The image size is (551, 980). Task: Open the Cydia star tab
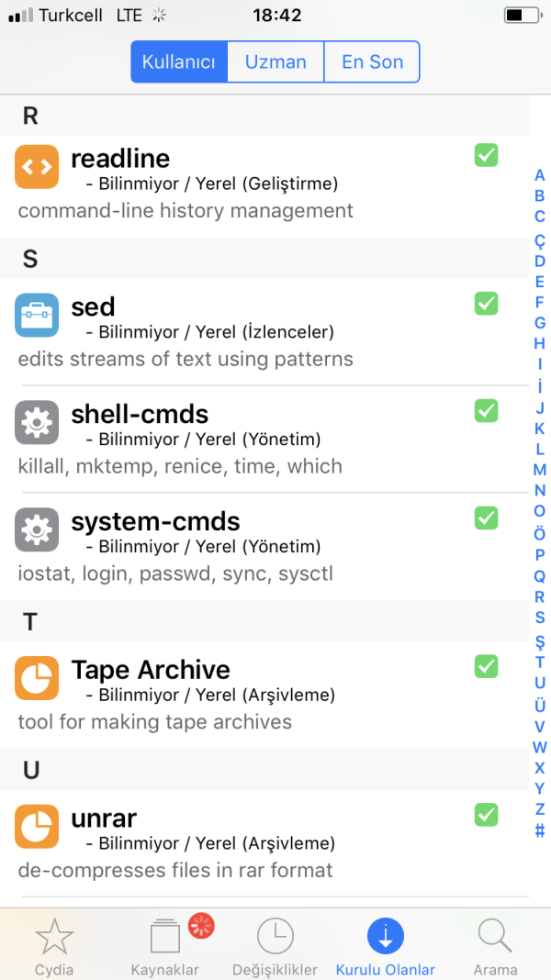pyautogui.click(x=54, y=945)
